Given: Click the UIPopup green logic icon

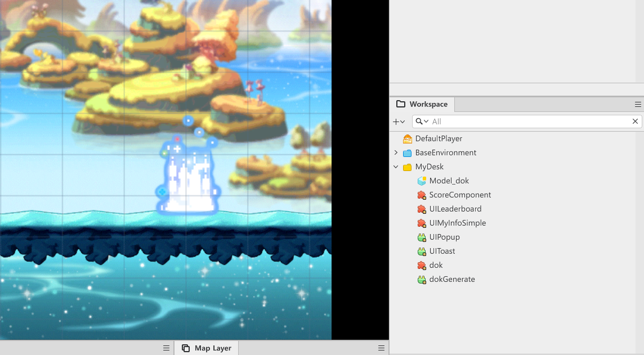Looking at the screenshot, I should (x=422, y=237).
